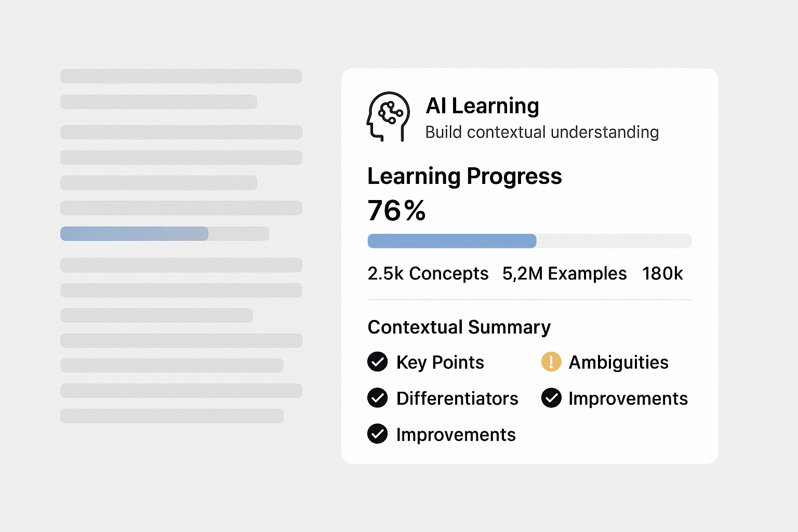Select the AI Learning title
This screenshot has height=532, width=798.
482,106
